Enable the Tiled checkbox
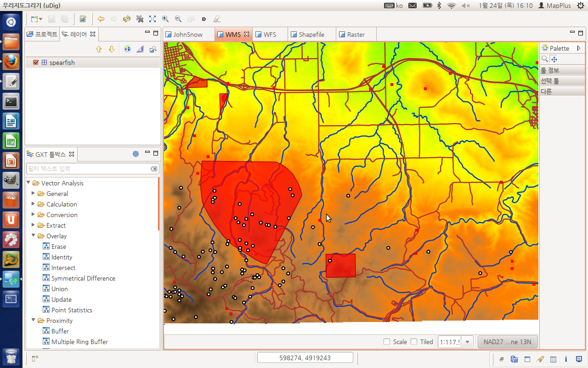The height and width of the screenshot is (368, 588). tap(413, 342)
